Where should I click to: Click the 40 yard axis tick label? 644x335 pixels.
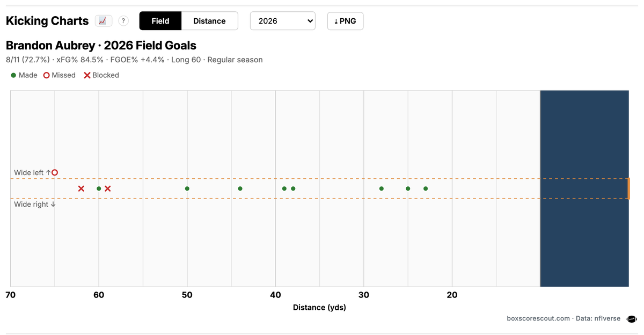[275, 295]
